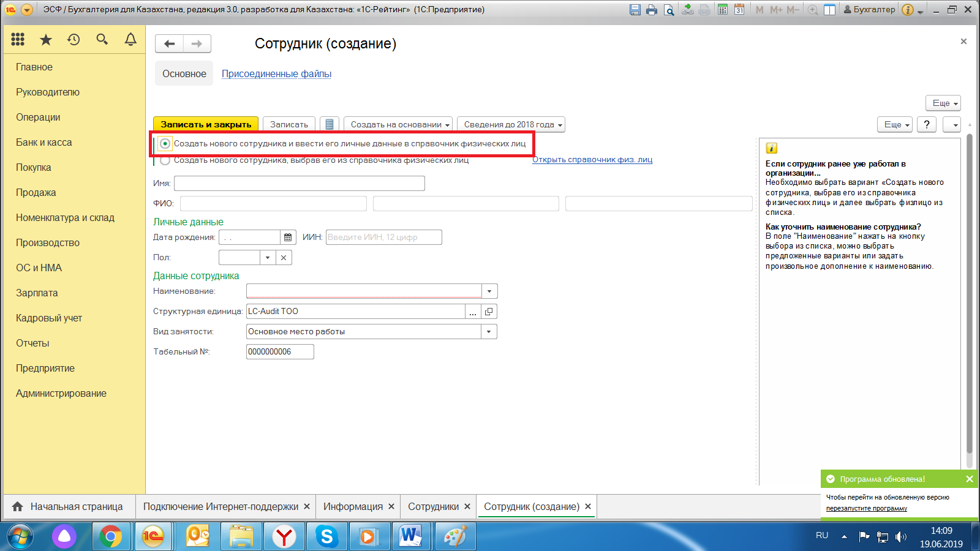
Task: Open the calendar icon showing 31
Action: 739,10
